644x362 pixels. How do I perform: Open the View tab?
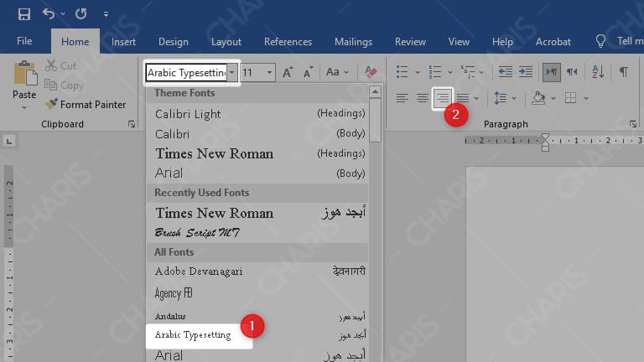(x=459, y=42)
